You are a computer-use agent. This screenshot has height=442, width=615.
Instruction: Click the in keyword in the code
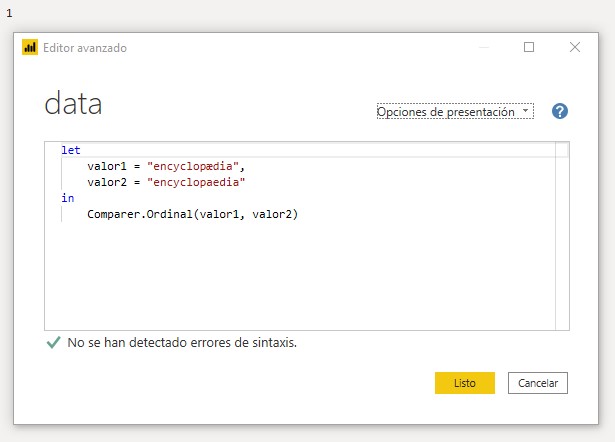(x=67, y=198)
